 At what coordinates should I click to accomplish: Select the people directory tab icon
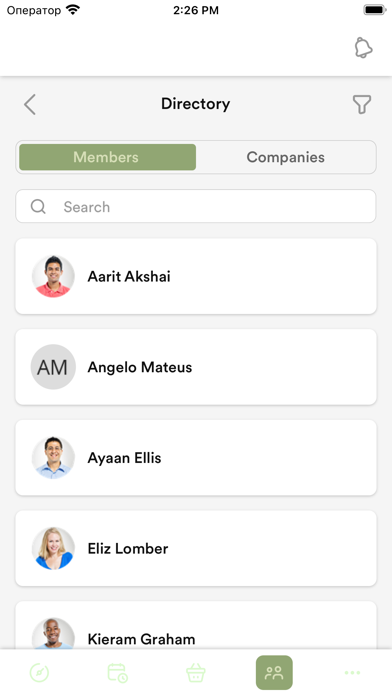pyautogui.click(x=274, y=672)
